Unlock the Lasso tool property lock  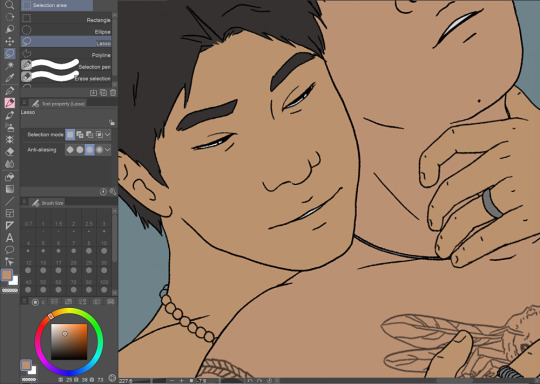coord(112,123)
